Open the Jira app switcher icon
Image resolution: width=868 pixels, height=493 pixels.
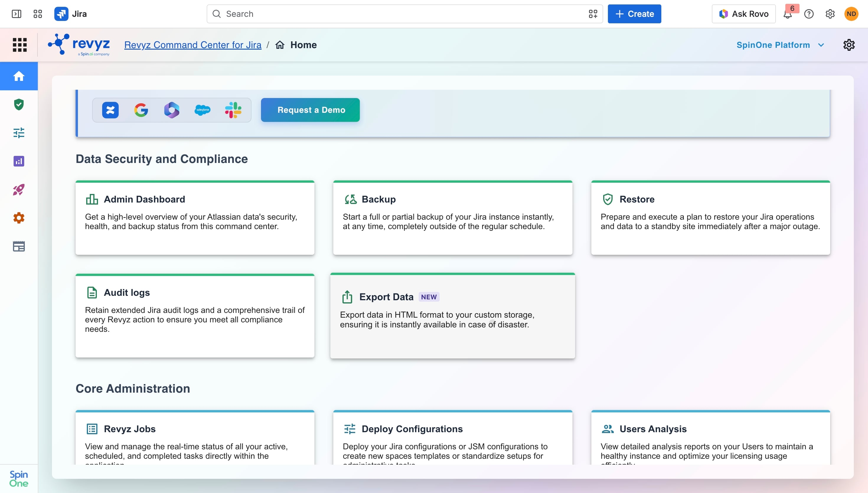pos(37,14)
